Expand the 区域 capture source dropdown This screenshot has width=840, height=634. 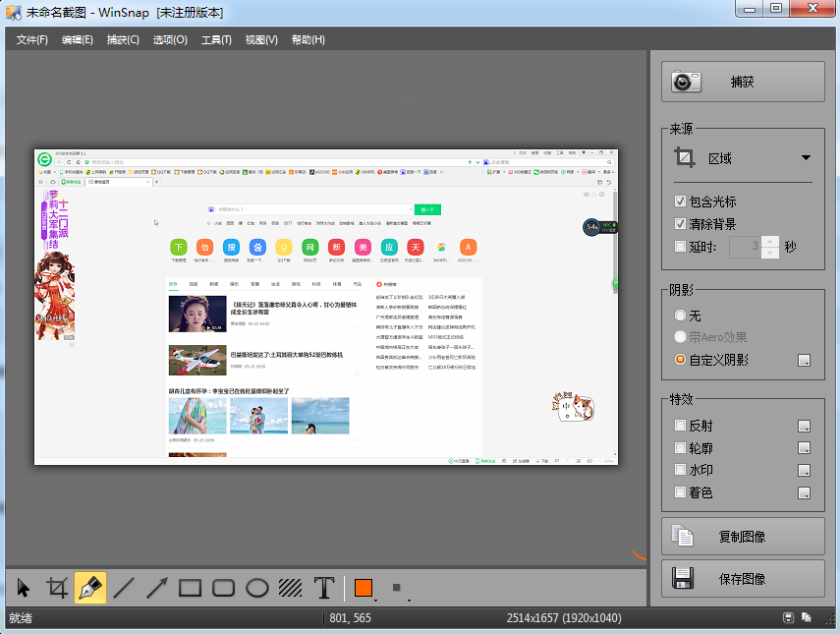coord(806,157)
